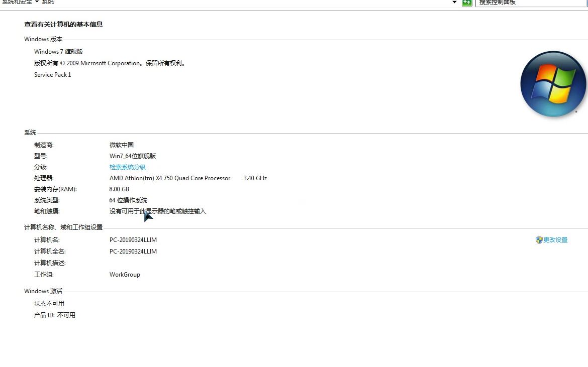This screenshot has width=588, height=367.
Task: Click the AMD Athlon processor description
Action: point(170,178)
